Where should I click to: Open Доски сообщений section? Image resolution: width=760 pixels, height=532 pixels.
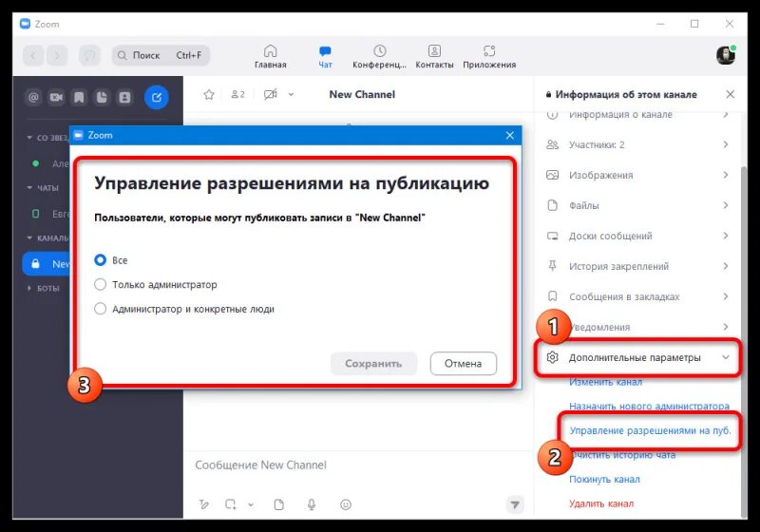(637, 236)
